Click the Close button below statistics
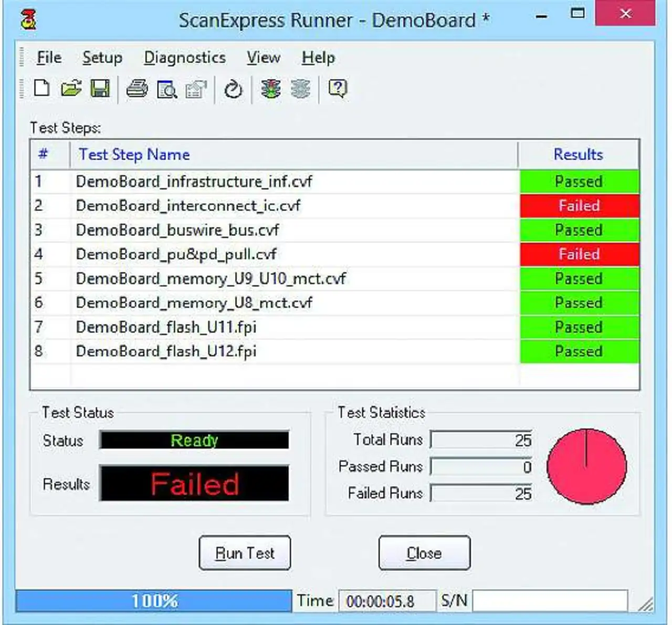Viewport: 672px width, 625px height. (424, 553)
